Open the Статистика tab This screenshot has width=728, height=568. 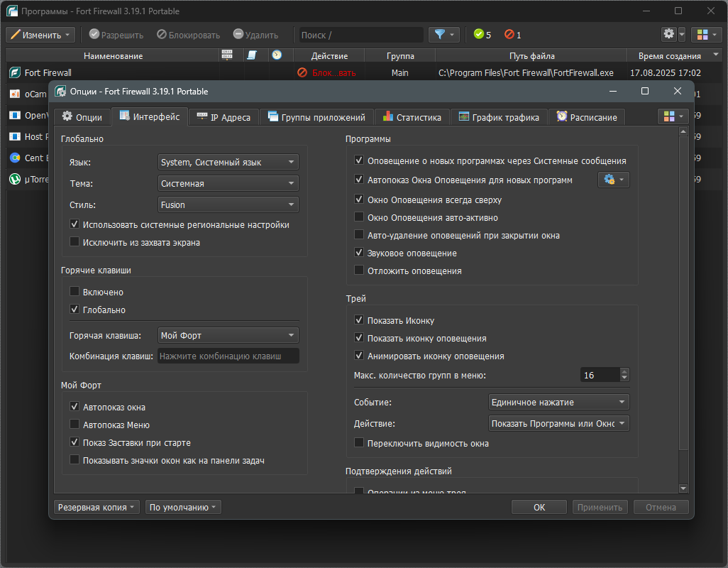[412, 117]
